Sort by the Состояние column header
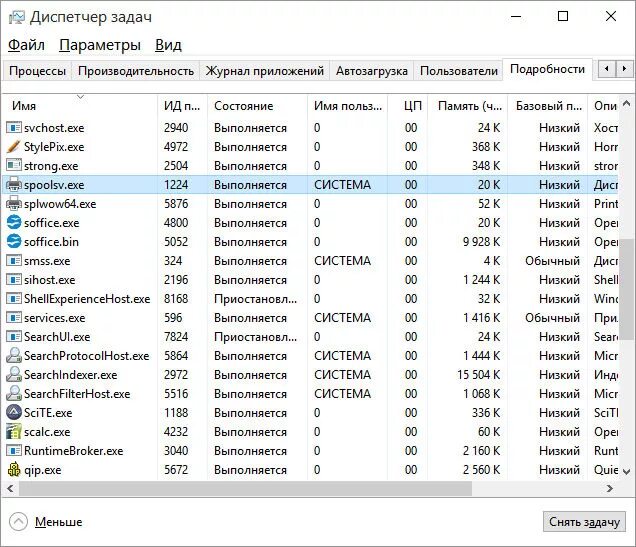Image resolution: width=636 pixels, height=547 pixels. pos(257,106)
